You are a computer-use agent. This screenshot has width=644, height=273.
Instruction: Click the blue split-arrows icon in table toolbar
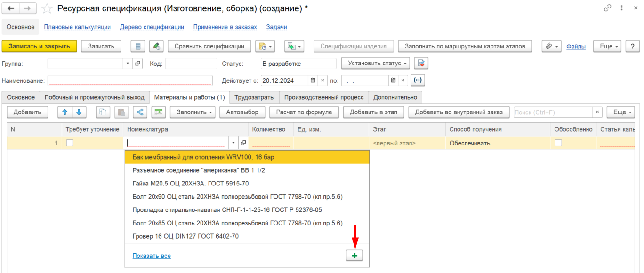pos(140,112)
